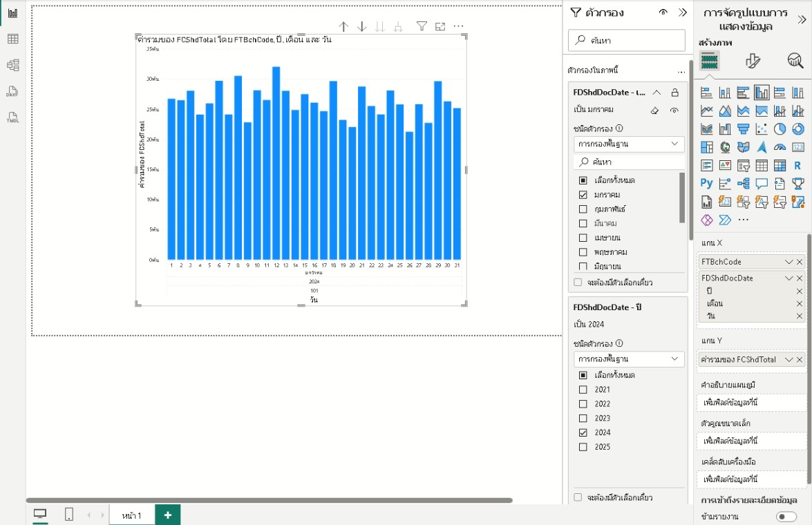Select the หน้า 1 page tab

pos(131,515)
